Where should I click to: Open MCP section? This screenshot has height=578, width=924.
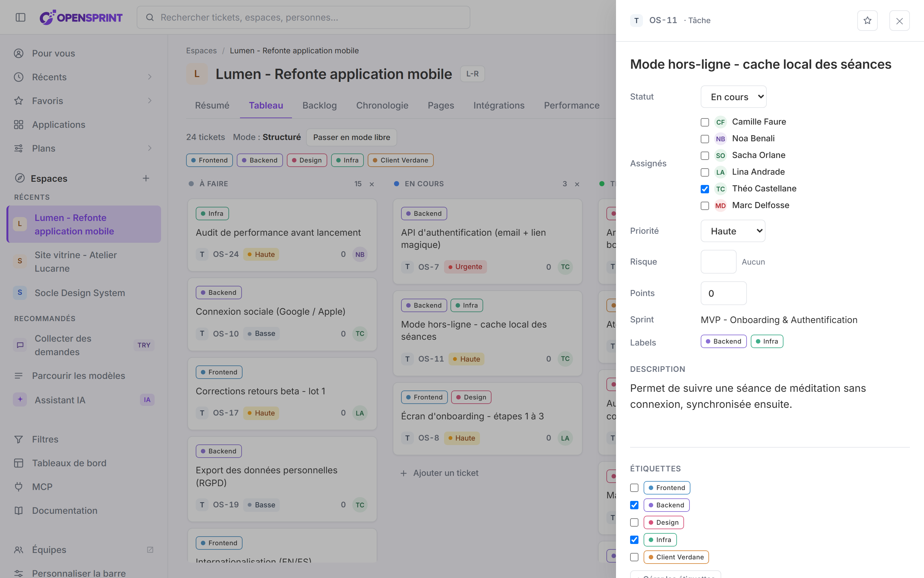tap(84, 486)
